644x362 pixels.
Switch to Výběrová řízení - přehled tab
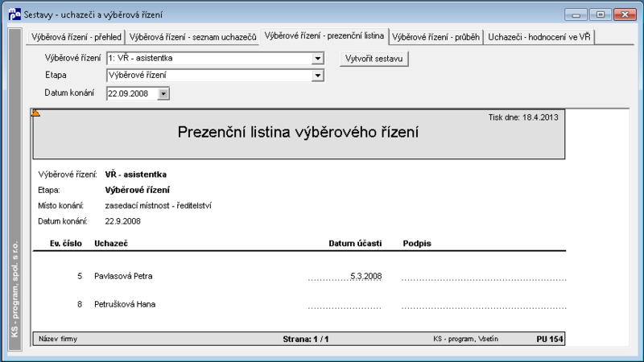(76, 37)
